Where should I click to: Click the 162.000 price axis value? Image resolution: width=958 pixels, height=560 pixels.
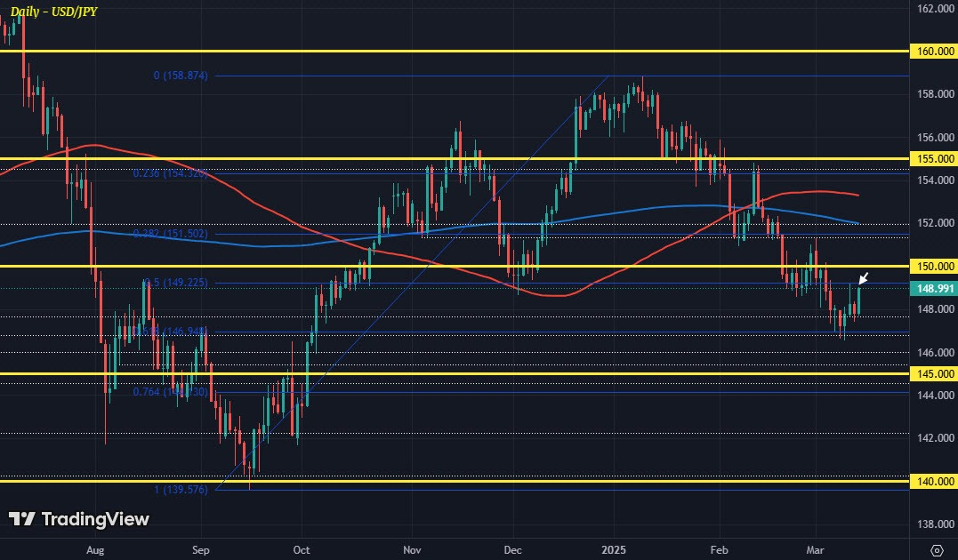pyautogui.click(x=936, y=9)
